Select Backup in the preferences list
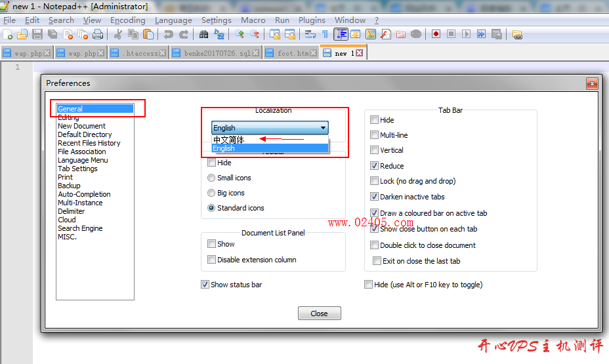 [69, 186]
